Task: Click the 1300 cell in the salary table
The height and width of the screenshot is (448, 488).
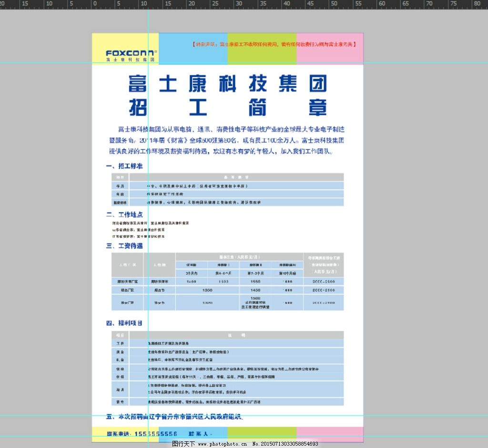Action: tap(207, 290)
